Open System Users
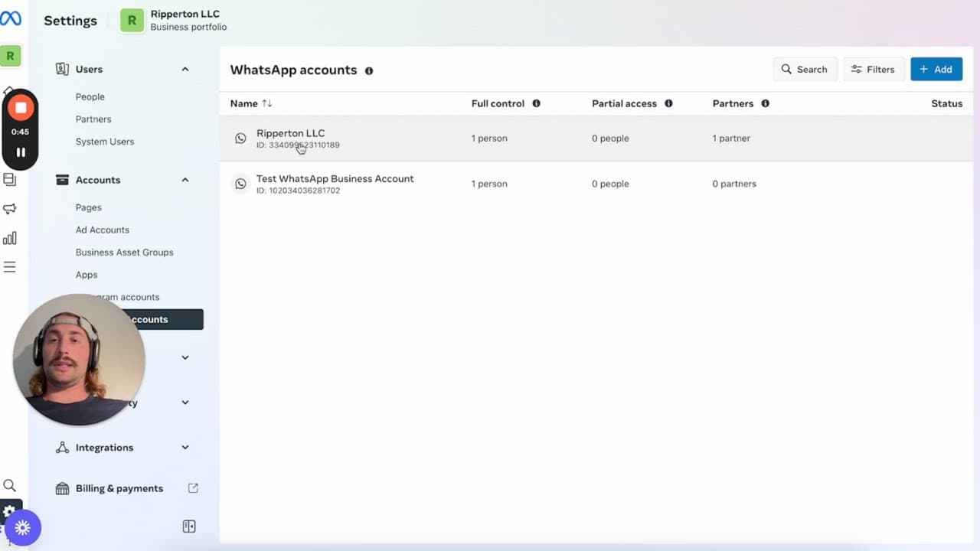Viewport: 980px width, 551px height. coord(105,142)
